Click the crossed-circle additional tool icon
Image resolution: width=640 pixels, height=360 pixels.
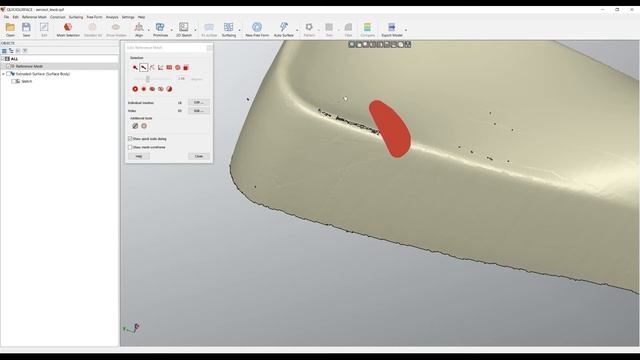[x=135, y=126]
